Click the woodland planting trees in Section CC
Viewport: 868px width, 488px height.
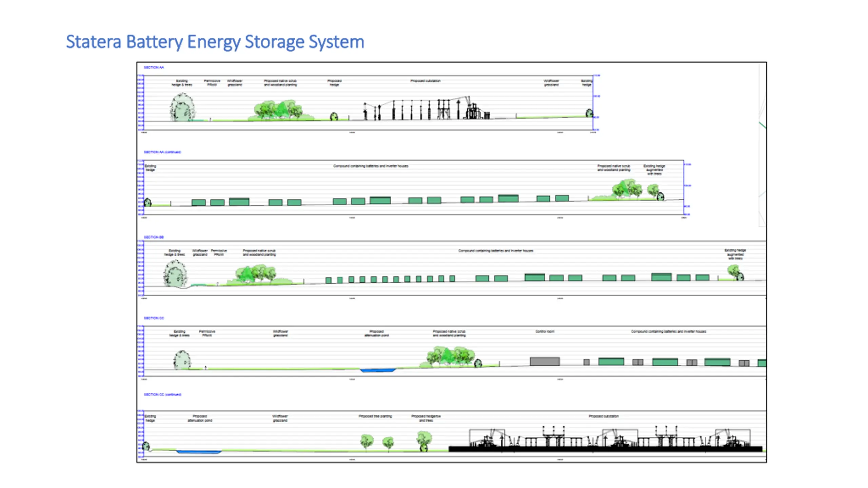(x=450, y=357)
